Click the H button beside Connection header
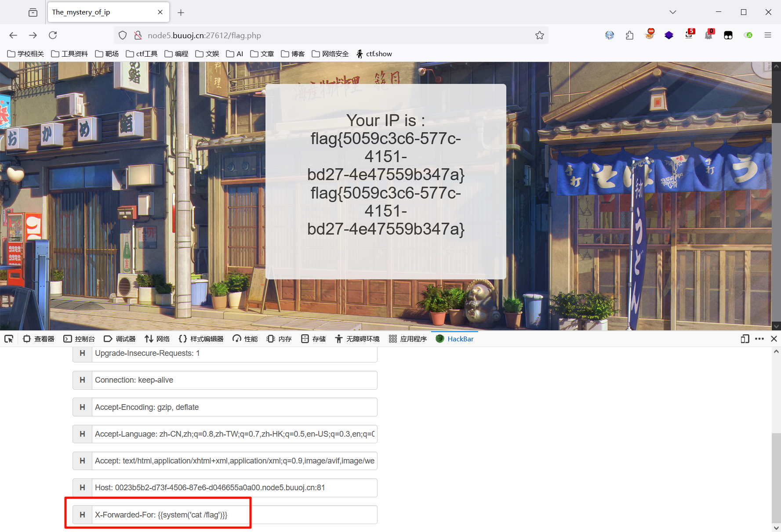The height and width of the screenshot is (532, 781). point(82,380)
